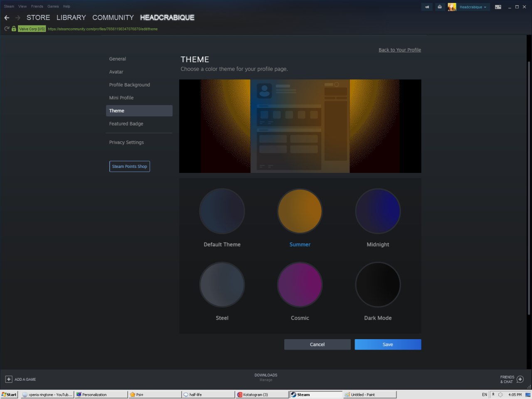Screen dimensions: 532x399
Task: Select the Theme section in sidebar
Action: click(139, 111)
